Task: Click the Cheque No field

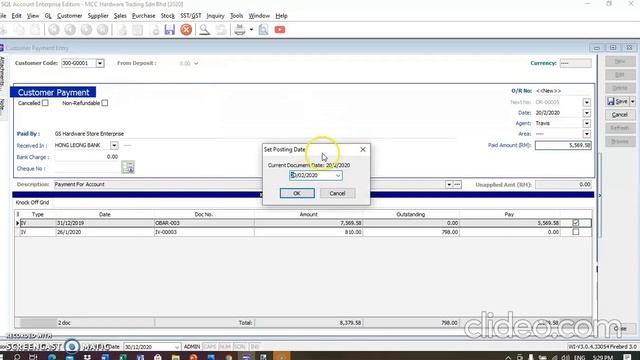Action: [x=87, y=169]
